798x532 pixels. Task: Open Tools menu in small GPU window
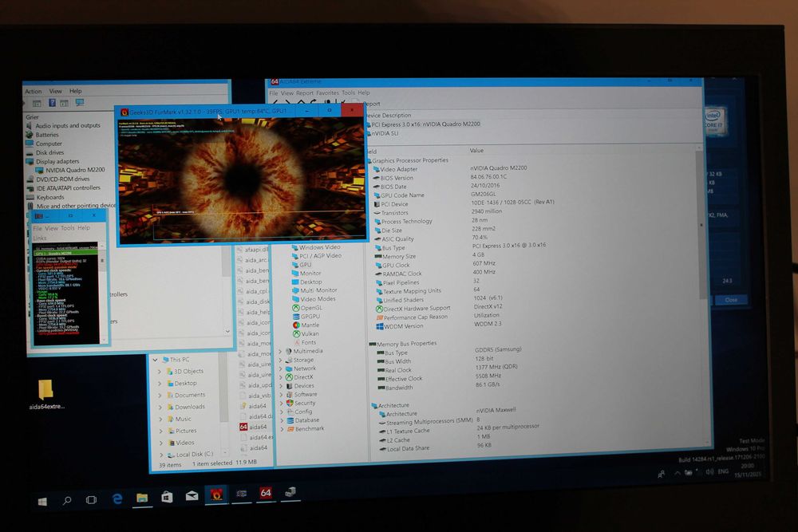click(x=68, y=228)
